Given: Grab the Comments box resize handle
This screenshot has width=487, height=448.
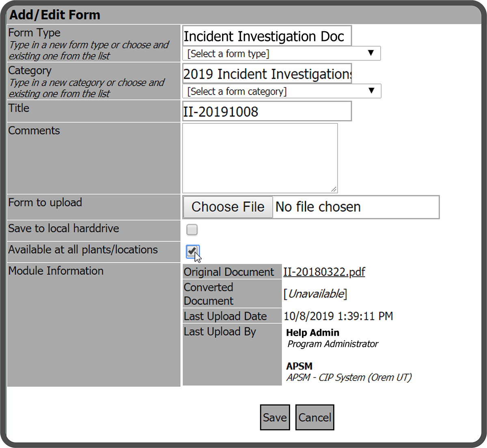Looking at the screenshot, I should [334, 189].
